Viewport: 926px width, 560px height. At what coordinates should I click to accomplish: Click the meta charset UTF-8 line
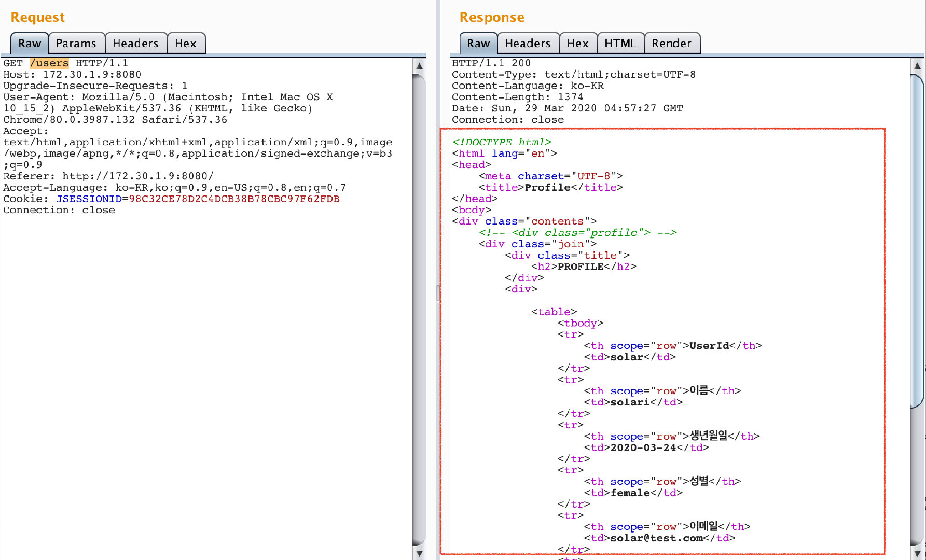(551, 176)
